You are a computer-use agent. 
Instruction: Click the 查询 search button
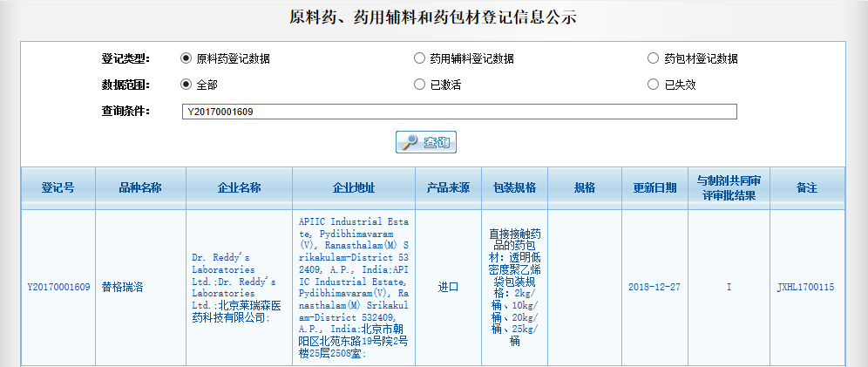pyautogui.click(x=425, y=142)
